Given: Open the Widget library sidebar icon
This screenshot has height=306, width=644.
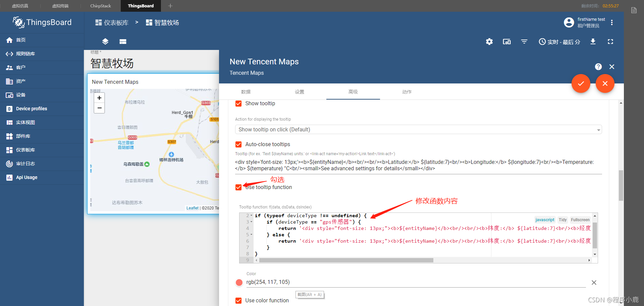Looking at the screenshot, I should (9, 136).
